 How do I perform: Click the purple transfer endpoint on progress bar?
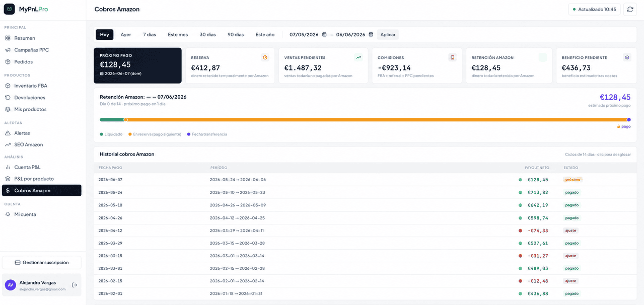(629, 120)
